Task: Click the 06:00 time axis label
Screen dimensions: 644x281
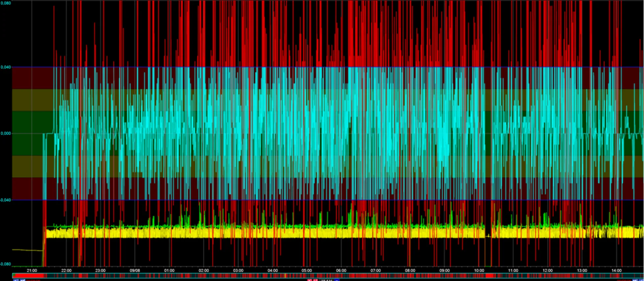Action: click(341, 270)
